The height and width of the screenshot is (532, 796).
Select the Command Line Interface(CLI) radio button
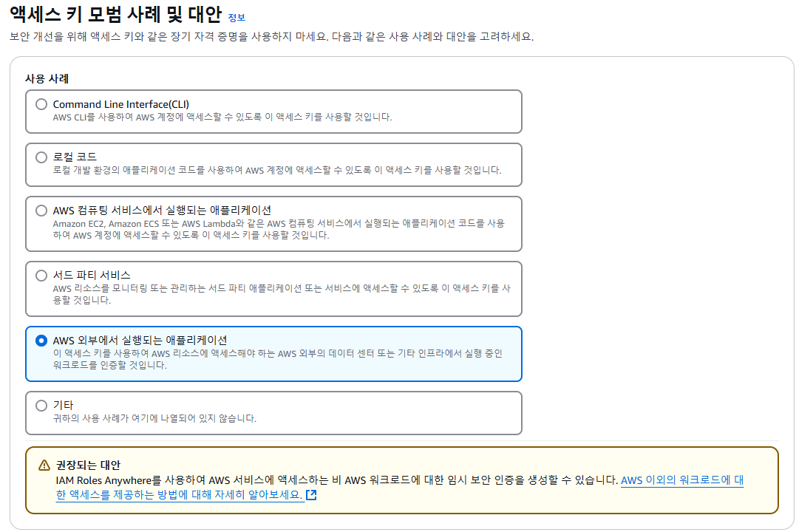coord(41,103)
